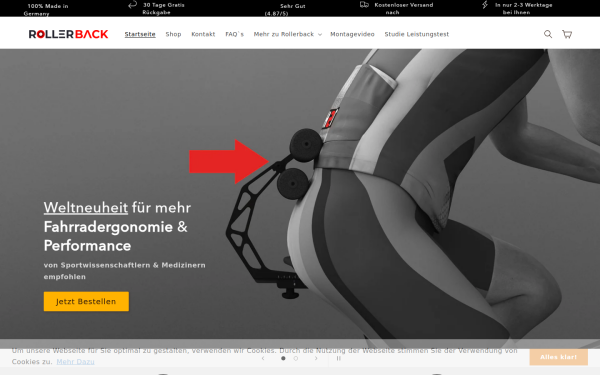Screen dimensions: 600x375
Task: Open Startseite menu item
Action: 140,34
